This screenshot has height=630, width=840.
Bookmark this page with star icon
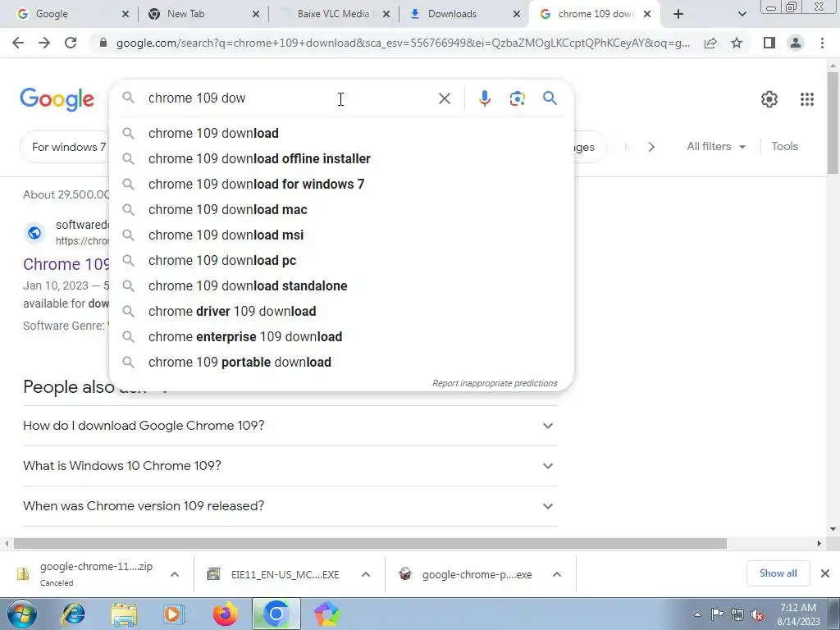(737, 43)
